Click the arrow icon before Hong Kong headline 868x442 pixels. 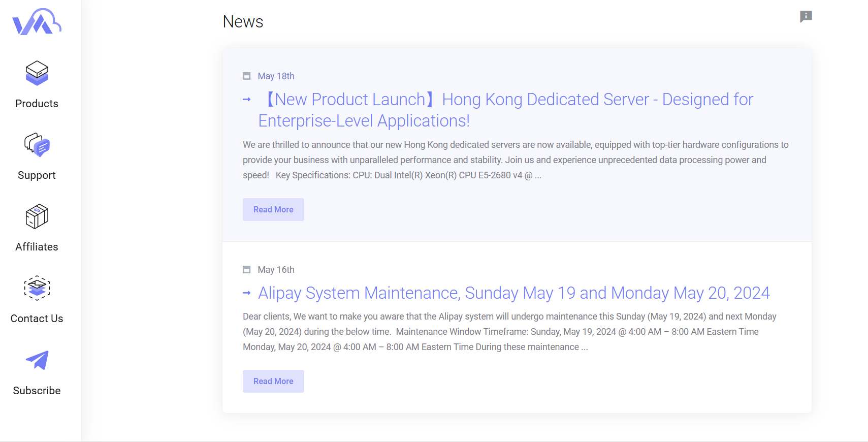247,100
